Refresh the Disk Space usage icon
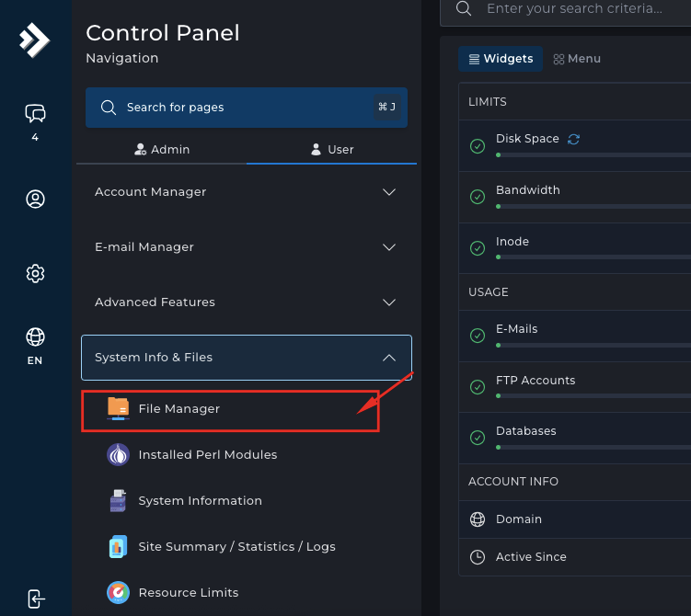 pyautogui.click(x=573, y=139)
